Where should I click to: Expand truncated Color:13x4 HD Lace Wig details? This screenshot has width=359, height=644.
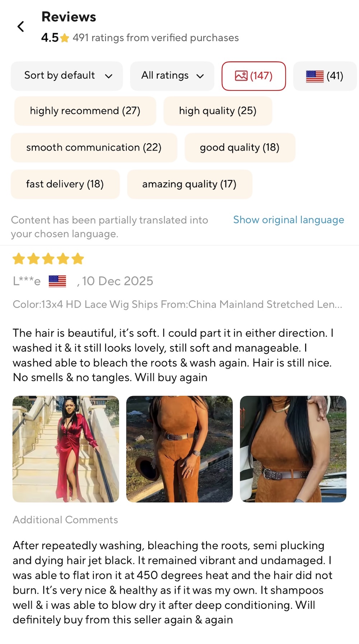(177, 304)
